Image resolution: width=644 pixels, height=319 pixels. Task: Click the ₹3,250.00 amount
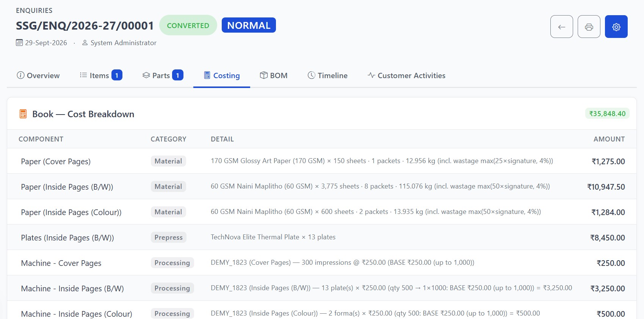608,288
